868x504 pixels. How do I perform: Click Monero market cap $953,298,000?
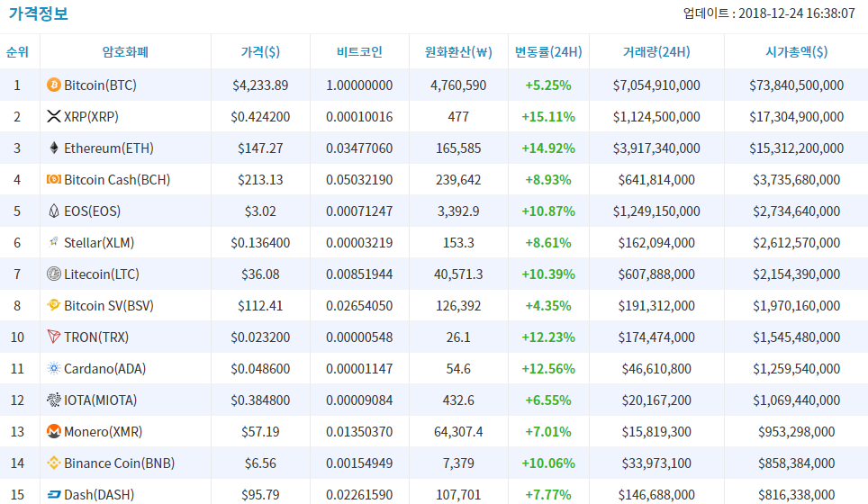coord(797,432)
